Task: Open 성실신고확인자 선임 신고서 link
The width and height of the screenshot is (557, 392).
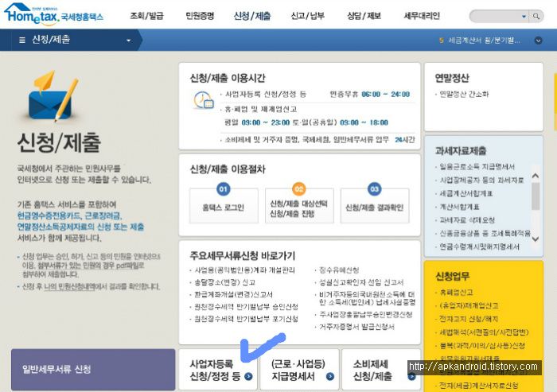Action: click(361, 282)
